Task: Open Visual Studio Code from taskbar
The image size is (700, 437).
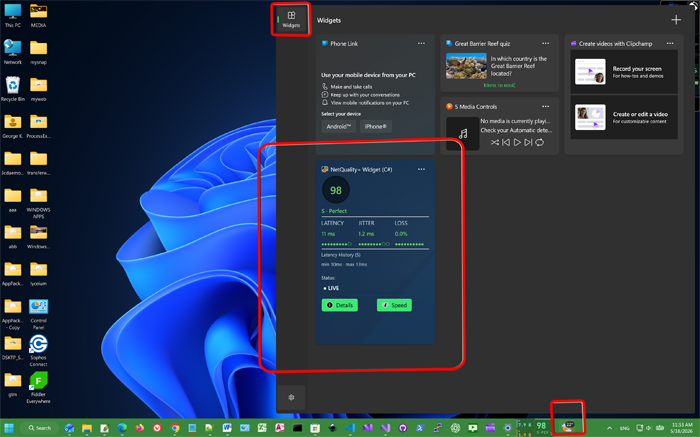Action: coord(350,428)
